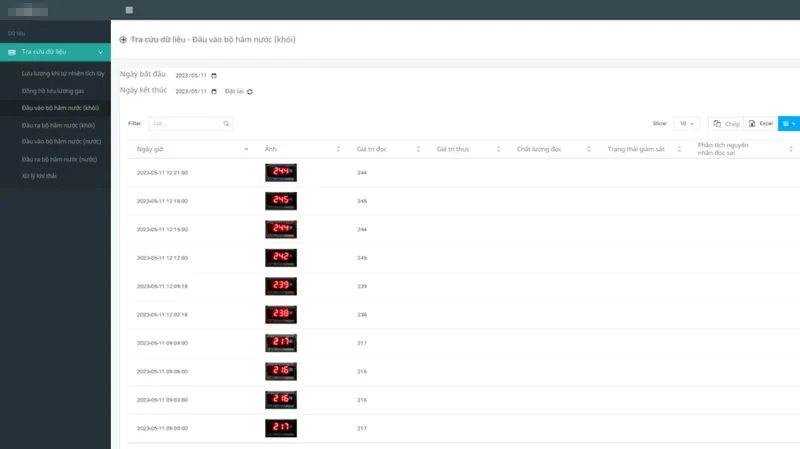
Task: Sort table by Giá trị đọc column
Action: (x=388, y=149)
